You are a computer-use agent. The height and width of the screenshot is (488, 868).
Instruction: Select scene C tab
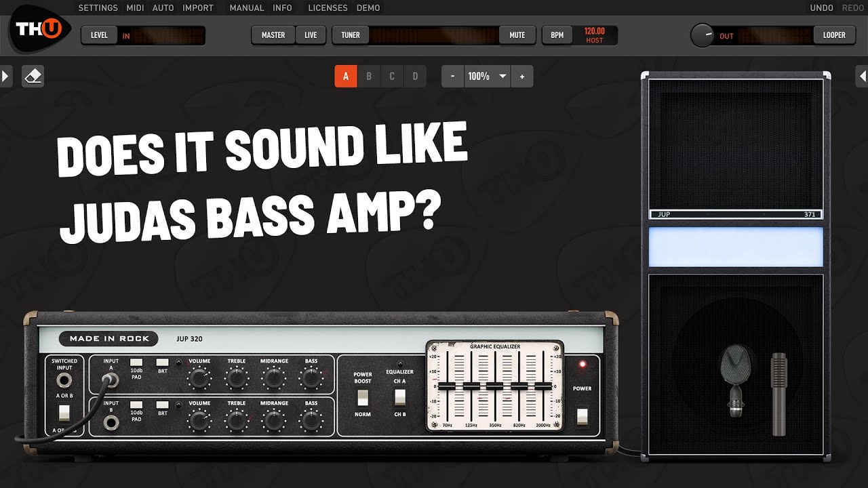click(392, 77)
